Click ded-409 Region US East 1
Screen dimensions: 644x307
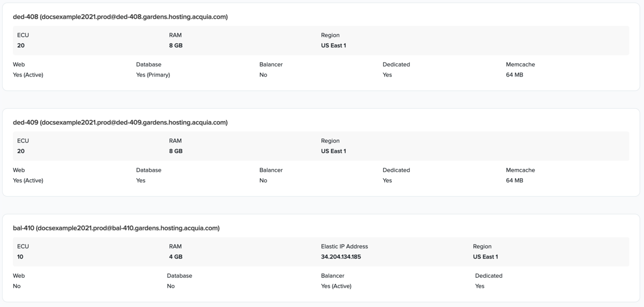click(x=333, y=151)
